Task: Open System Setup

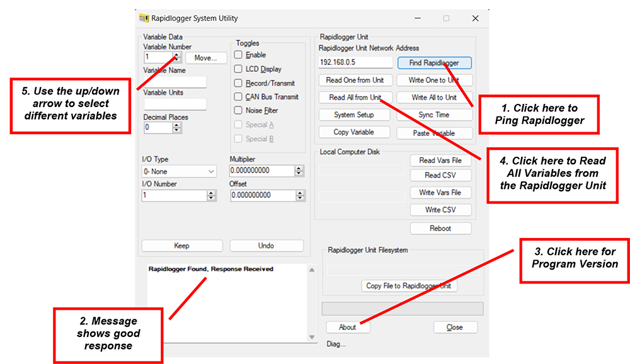Action: pos(354,115)
